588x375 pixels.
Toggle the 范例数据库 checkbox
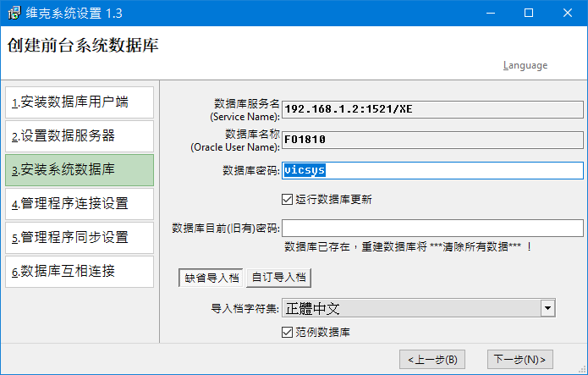287,332
